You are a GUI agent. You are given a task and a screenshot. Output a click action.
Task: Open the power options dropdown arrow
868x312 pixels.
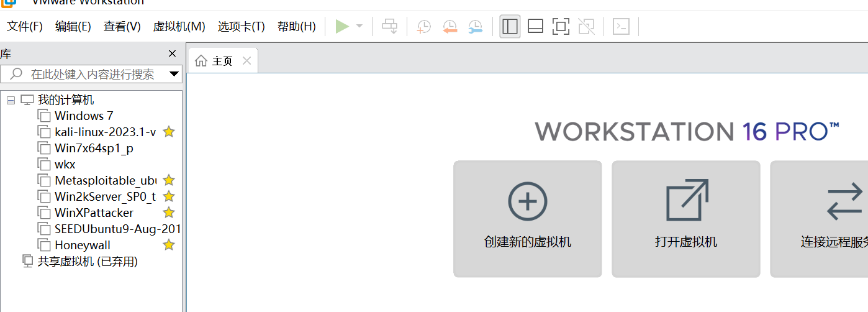(359, 27)
